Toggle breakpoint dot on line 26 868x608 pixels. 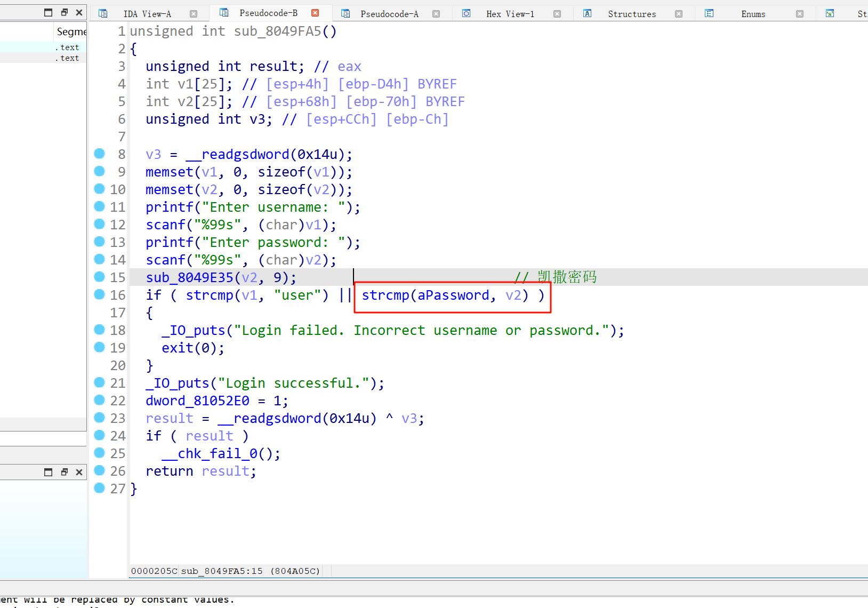pos(99,470)
